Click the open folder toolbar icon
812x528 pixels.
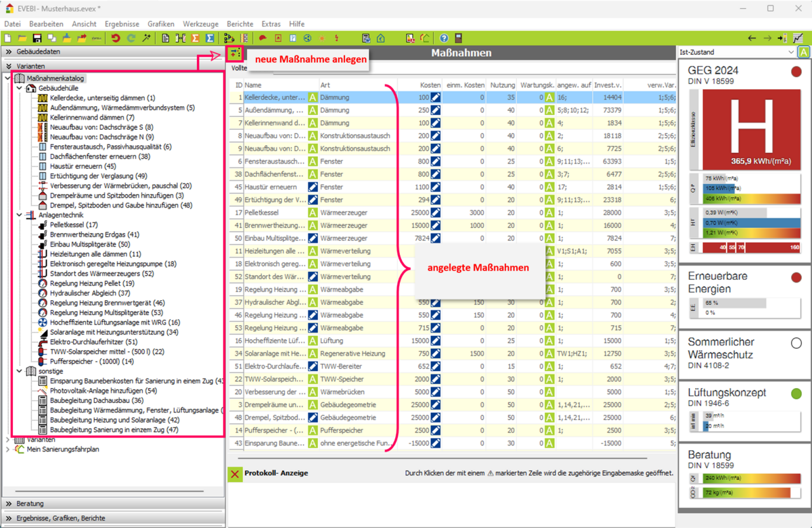point(22,39)
